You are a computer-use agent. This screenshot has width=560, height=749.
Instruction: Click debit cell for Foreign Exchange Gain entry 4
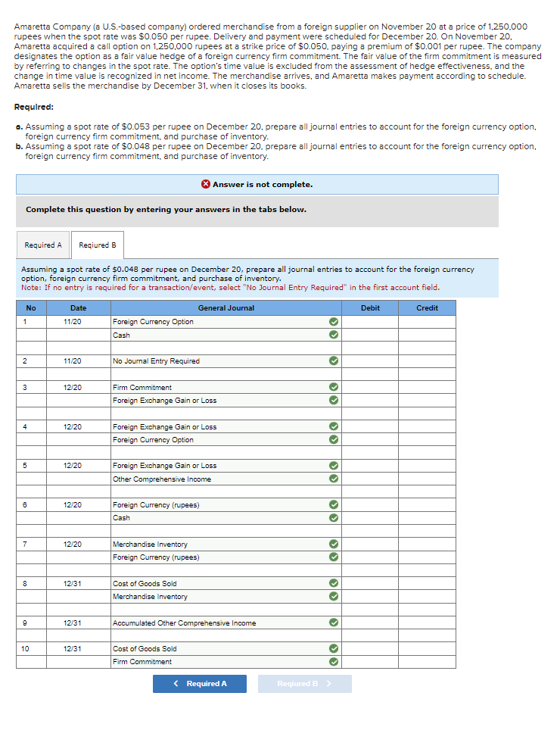click(x=370, y=426)
